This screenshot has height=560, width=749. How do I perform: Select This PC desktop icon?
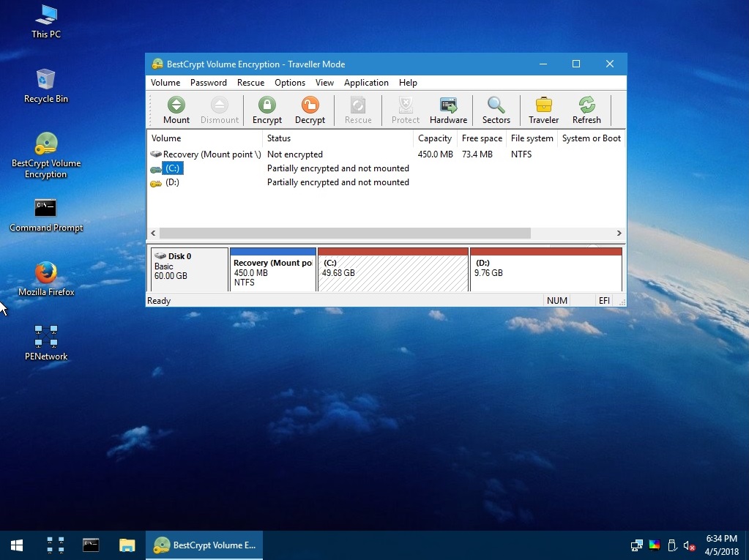(x=46, y=22)
